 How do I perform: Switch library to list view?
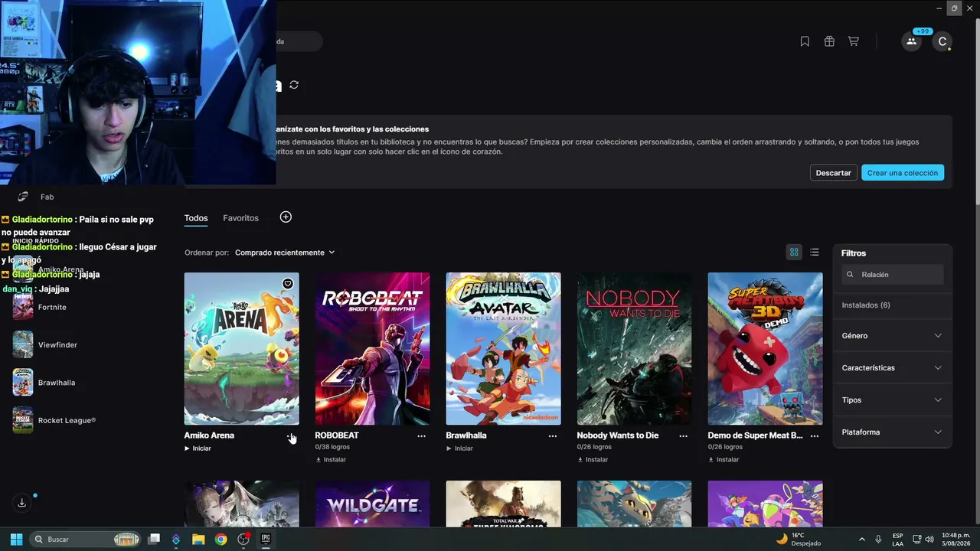coord(815,253)
